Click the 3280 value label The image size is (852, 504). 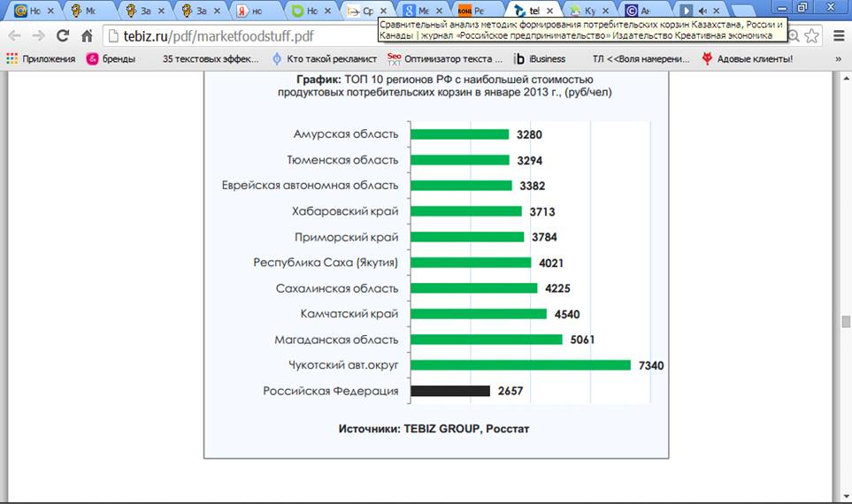pos(529,134)
